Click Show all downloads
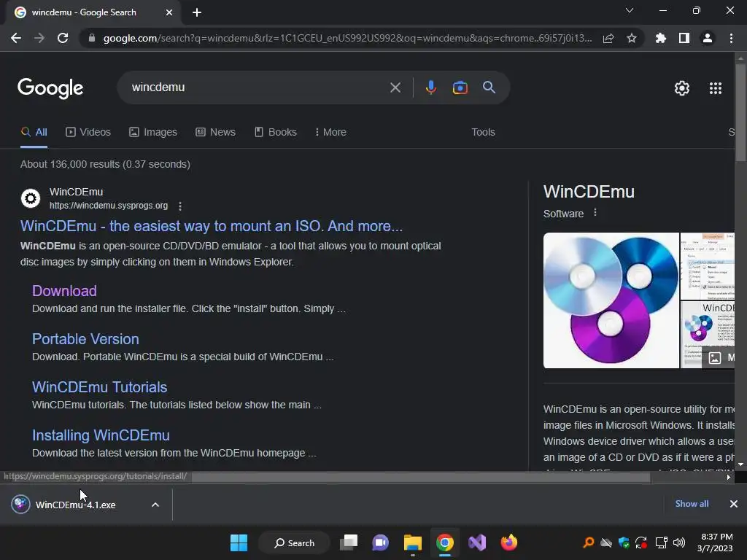This screenshot has width=747, height=560. point(692,504)
